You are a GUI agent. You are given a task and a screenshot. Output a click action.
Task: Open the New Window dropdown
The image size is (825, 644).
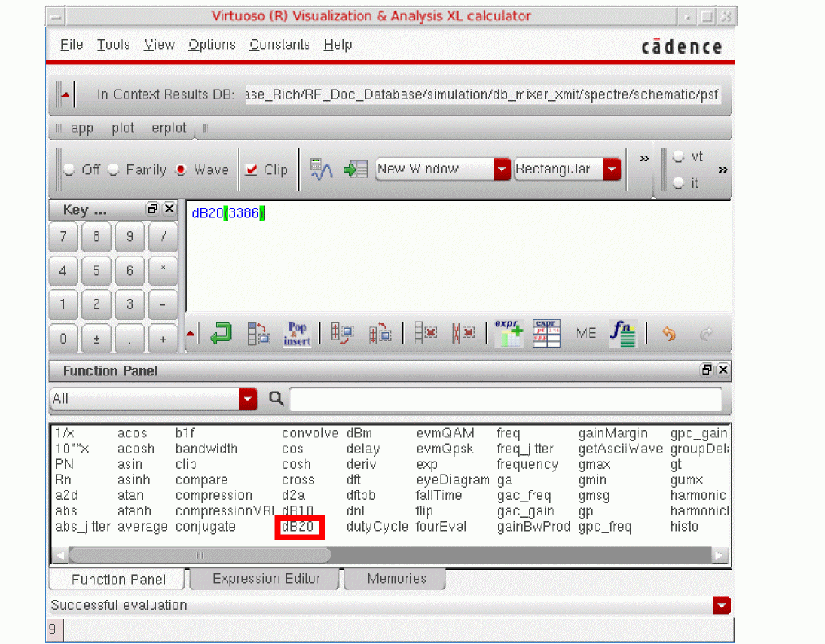click(x=502, y=169)
